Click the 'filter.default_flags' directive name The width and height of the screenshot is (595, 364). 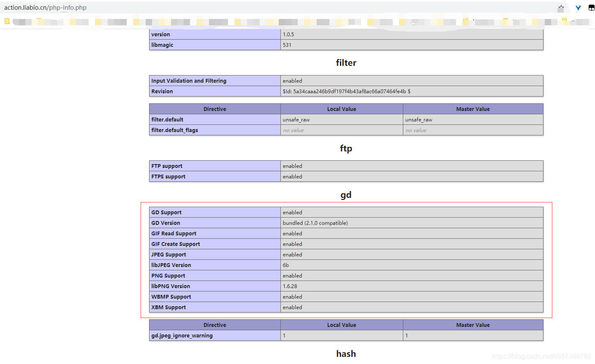click(x=174, y=130)
